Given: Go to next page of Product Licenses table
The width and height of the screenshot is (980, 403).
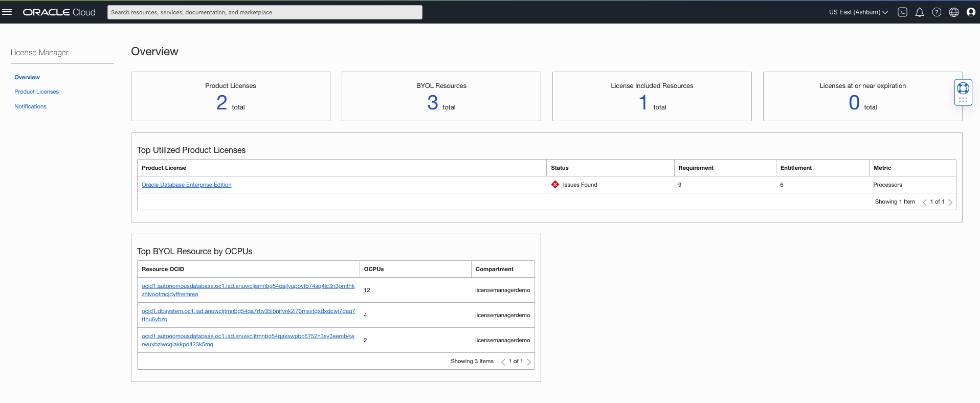Looking at the screenshot, I should pyautogui.click(x=950, y=202).
